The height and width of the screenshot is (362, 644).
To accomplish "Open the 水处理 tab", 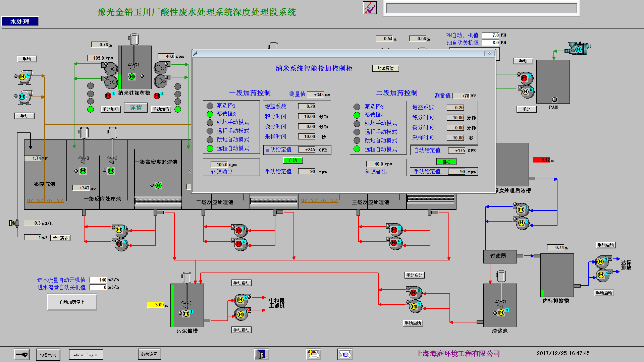I will [x=20, y=21].
